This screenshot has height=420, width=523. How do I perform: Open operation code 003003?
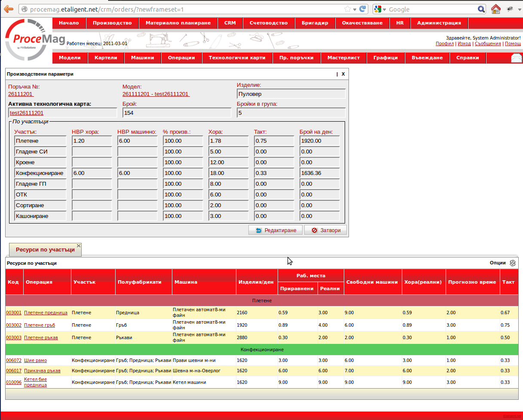tap(13, 337)
